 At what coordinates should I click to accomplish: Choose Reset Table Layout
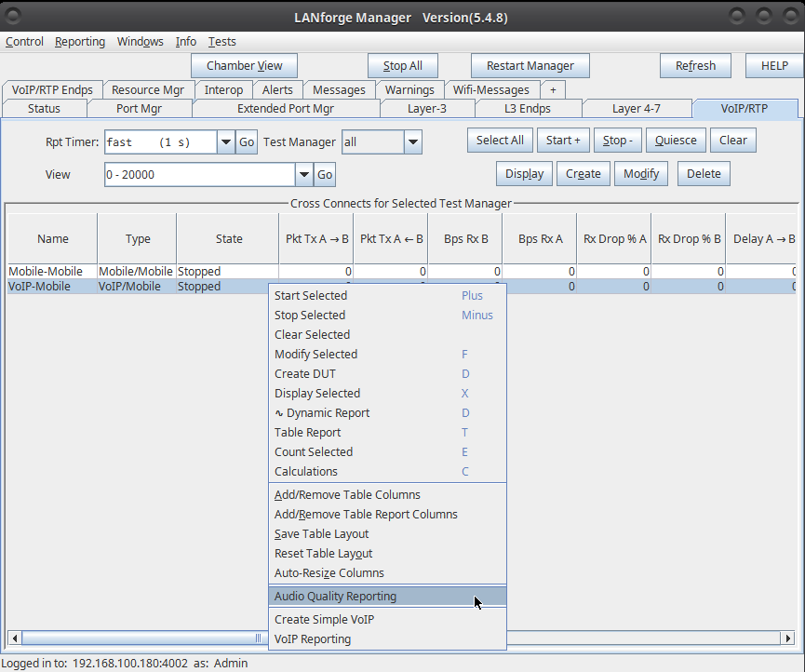388,554
